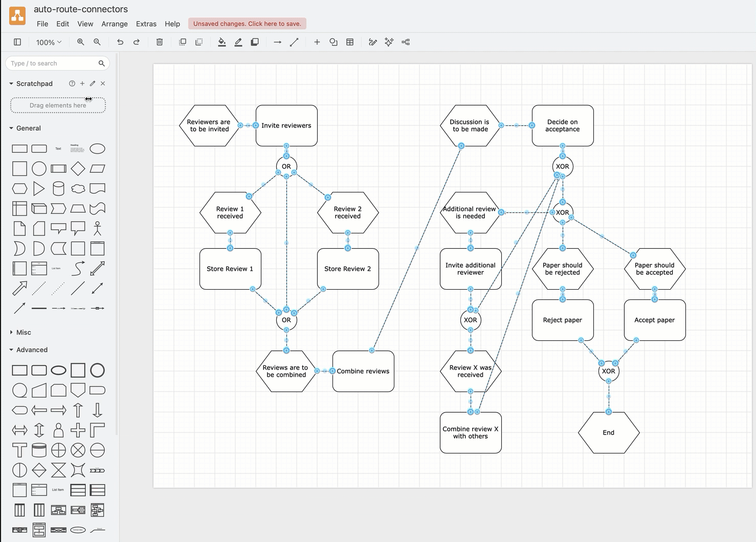This screenshot has height=542, width=756.
Task: Click the send to back icon
Action: point(199,42)
